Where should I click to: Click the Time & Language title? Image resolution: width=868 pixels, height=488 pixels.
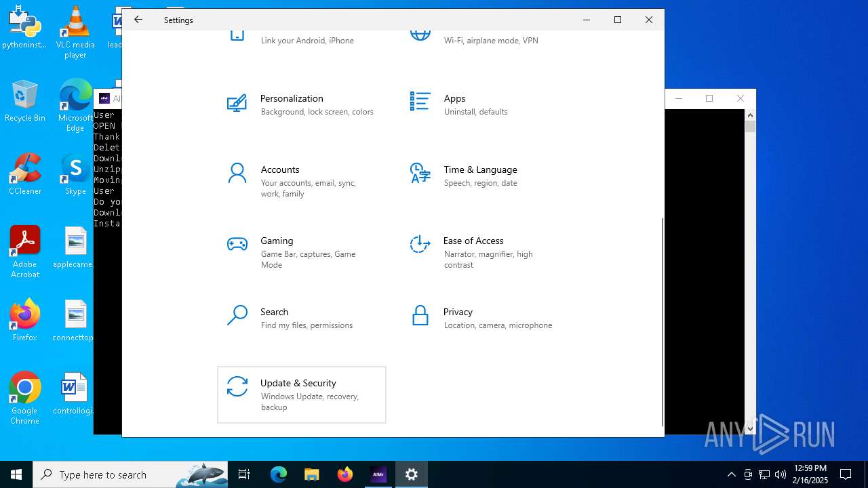tap(480, 169)
